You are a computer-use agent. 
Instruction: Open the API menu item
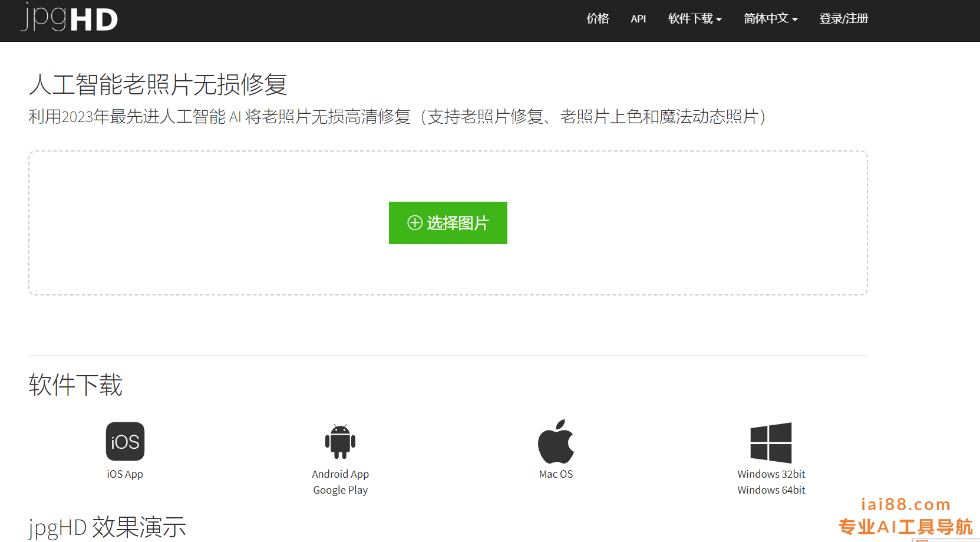pos(638,19)
